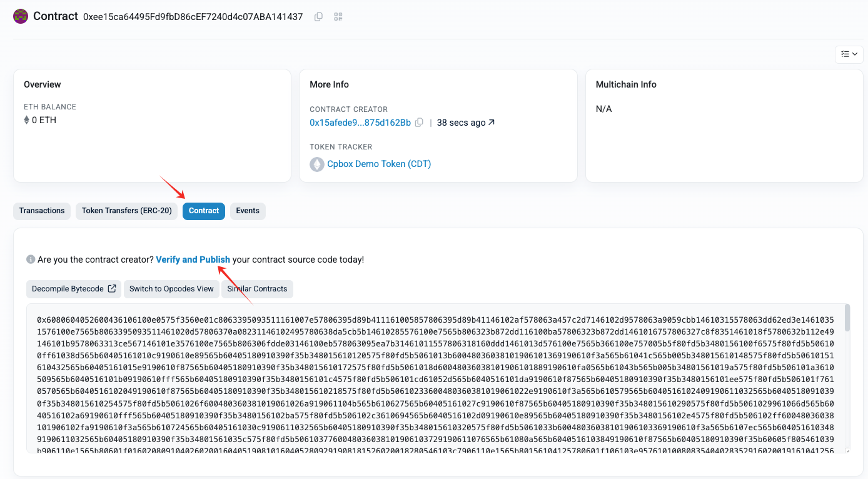Switch to the Transactions tab
This screenshot has height=479, width=868.
tap(42, 211)
